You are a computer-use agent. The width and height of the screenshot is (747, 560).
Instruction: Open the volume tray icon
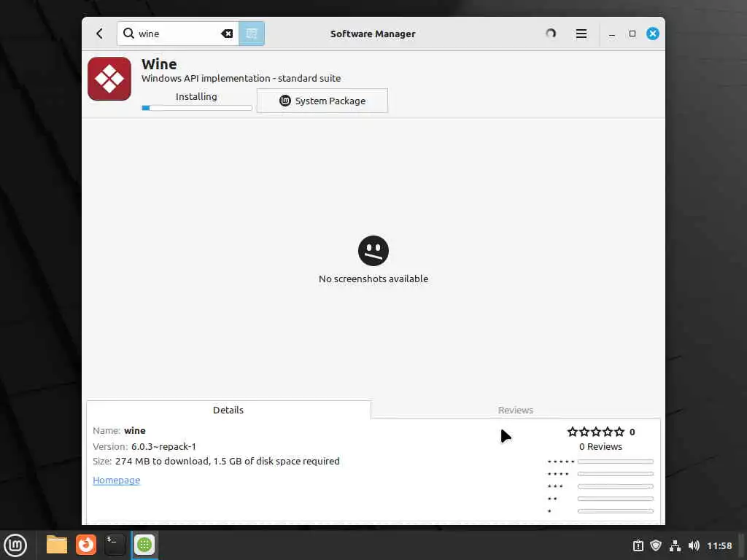click(x=694, y=545)
